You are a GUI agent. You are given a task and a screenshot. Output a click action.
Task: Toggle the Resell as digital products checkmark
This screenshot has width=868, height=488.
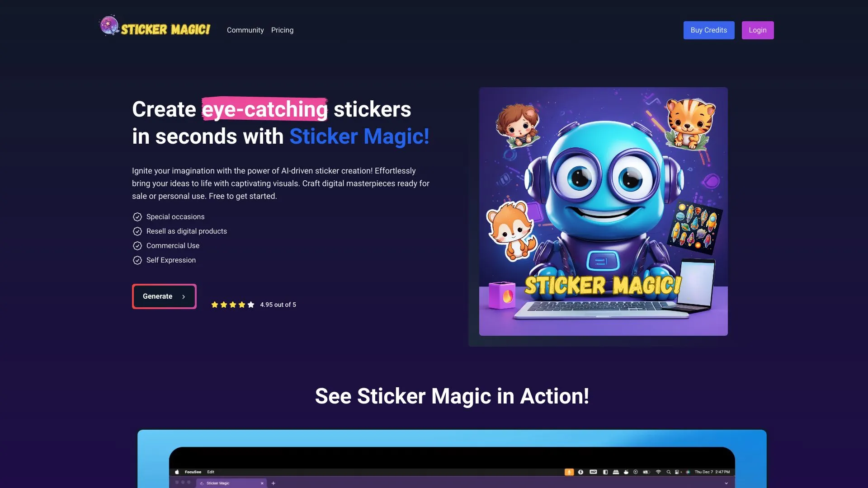click(x=137, y=231)
